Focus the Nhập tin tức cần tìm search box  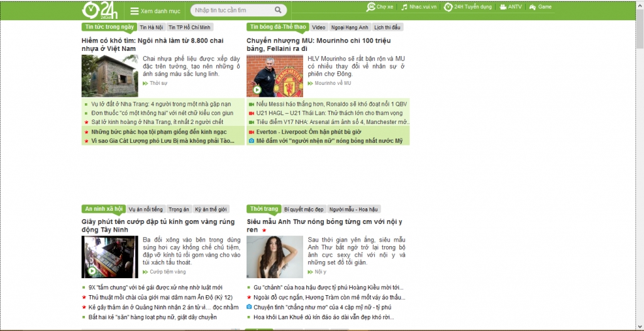click(x=232, y=10)
